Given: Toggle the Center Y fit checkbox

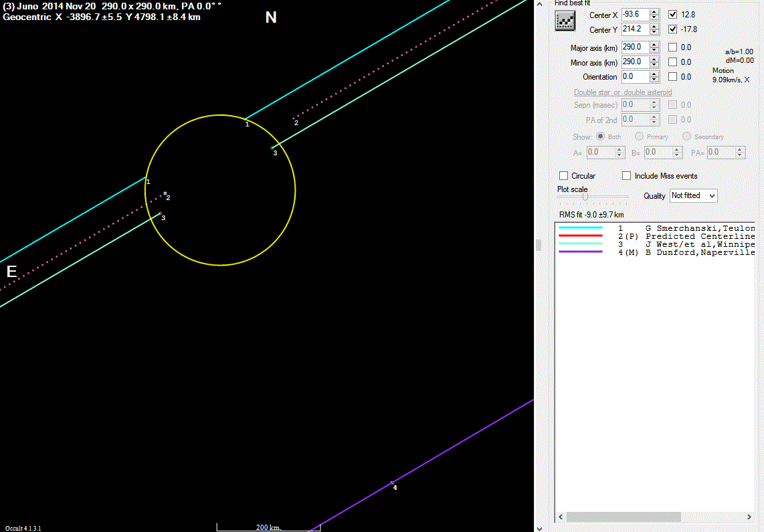Looking at the screenshot, I should [673, 29].
